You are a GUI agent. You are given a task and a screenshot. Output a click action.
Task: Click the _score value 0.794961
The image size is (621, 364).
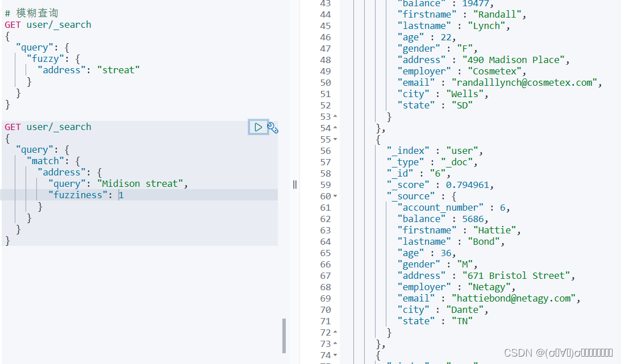tap(468, 185)
